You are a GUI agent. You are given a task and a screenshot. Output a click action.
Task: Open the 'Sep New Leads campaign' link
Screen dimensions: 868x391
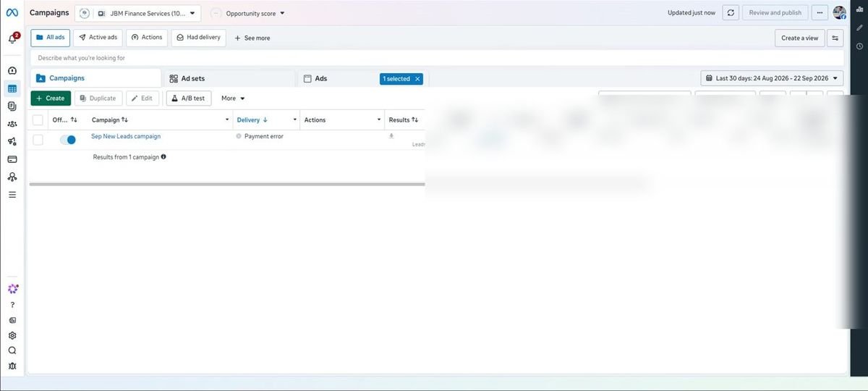click(x=126, y=136)
